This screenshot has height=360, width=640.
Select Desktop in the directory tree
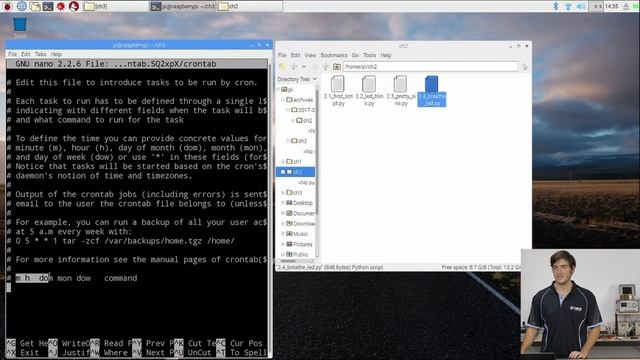click(300, 203)
